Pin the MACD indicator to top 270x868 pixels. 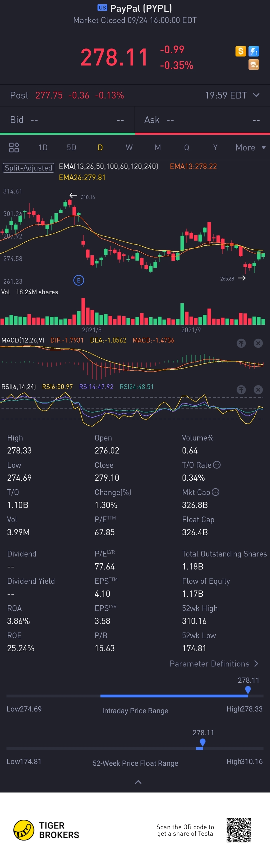[241, 343]
